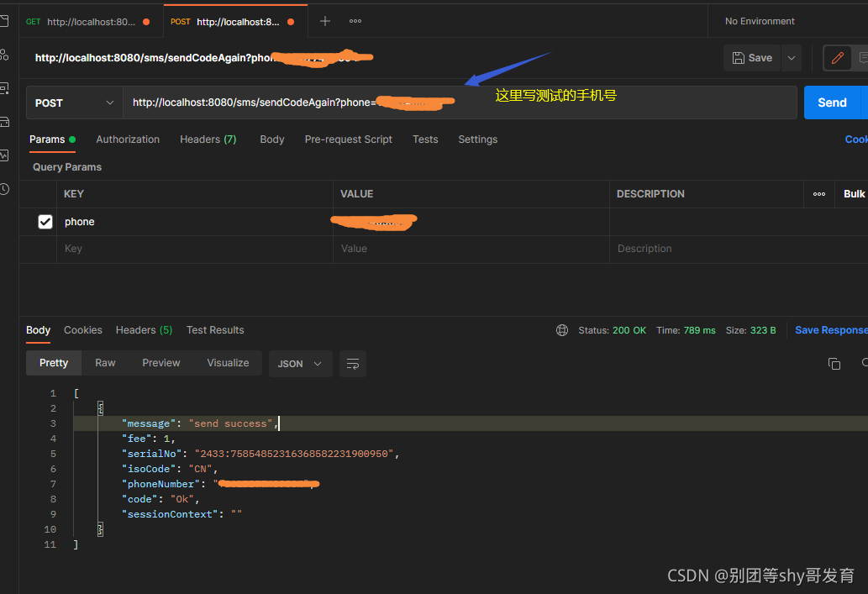
Task: Open the APIs icon in left sidebar
Action: point(4,55)
